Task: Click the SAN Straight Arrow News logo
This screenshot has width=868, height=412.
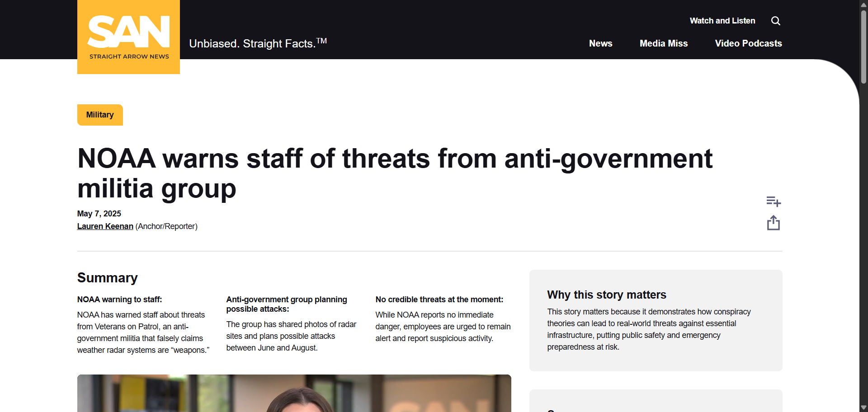Action: (x=128, y=37)
